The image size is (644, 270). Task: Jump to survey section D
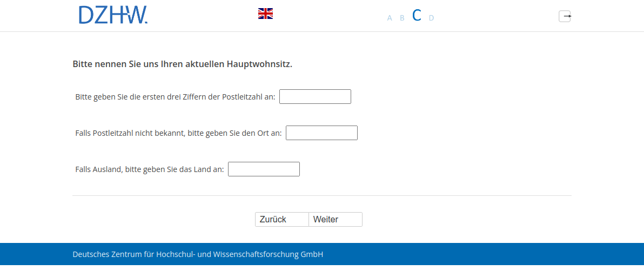tap(431, 18)
